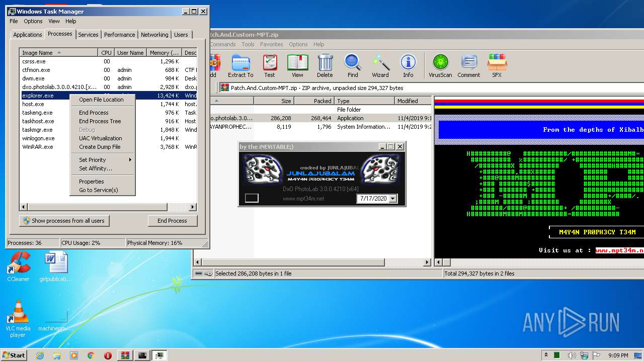
Task: Switch to WinRAR taskbar button
Action: (x=125, y=355)
